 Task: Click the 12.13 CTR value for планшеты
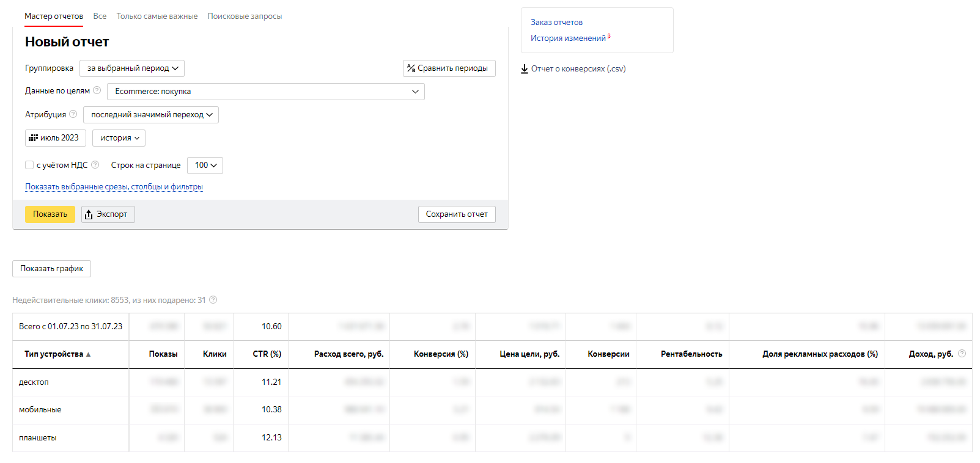[271, 438]
